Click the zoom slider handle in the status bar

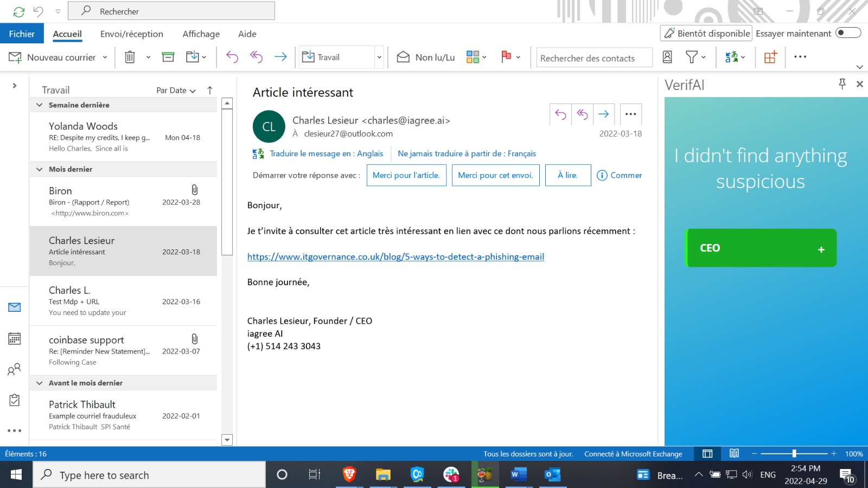click(794, 454)
